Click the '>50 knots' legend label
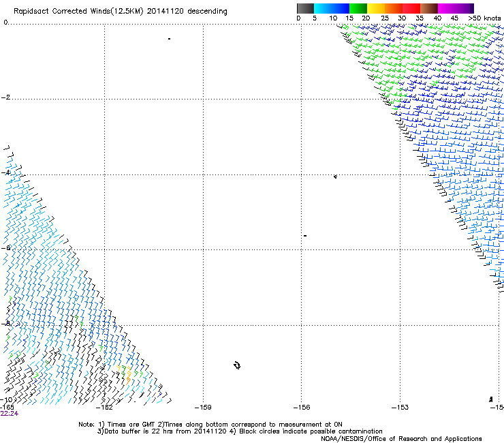This screenshot has width=504, height=443. [484, 18]
